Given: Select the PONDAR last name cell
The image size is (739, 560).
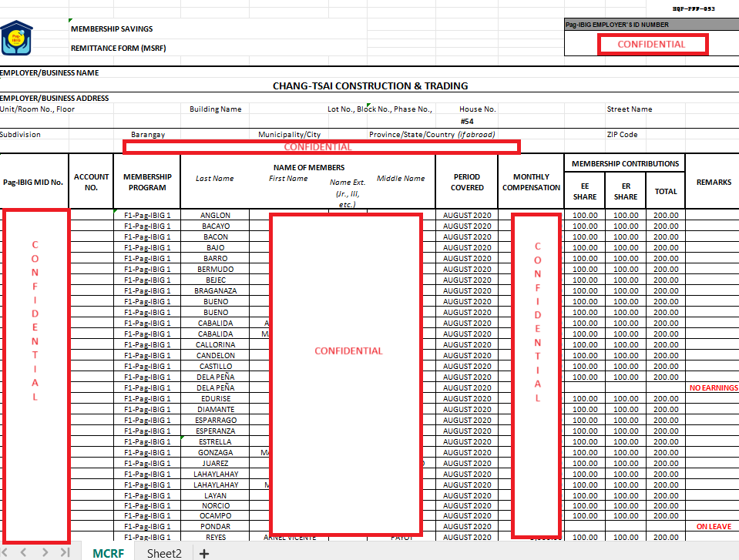Looking at the screenshot, I should [x=216, y=527].
